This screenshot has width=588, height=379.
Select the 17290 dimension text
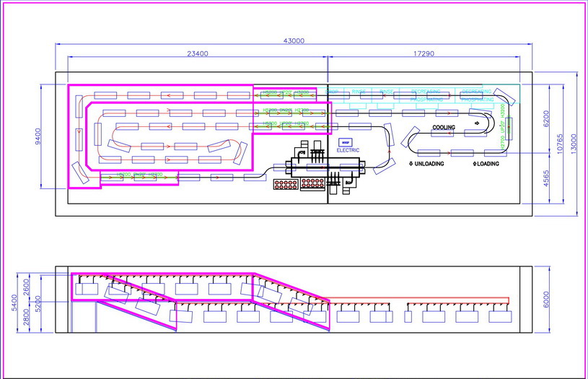click(423, 53)
